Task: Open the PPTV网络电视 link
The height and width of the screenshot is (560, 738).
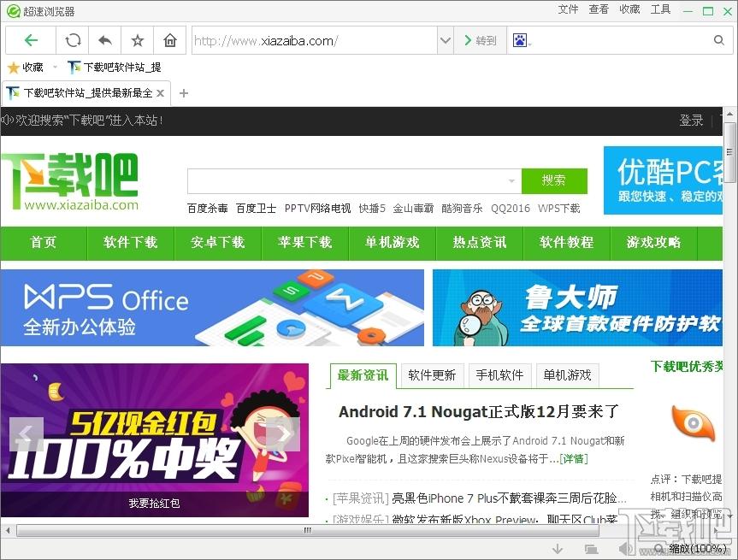Action: 318,209
